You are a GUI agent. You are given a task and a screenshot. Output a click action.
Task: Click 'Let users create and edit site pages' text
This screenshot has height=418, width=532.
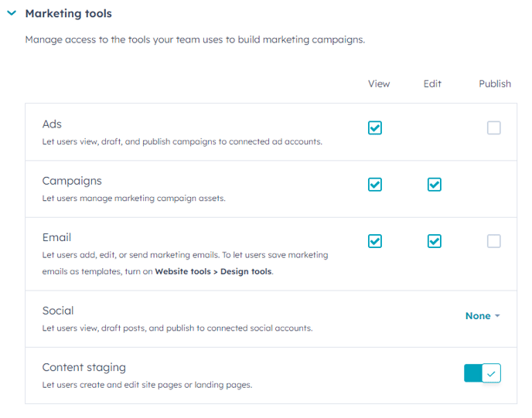click(147, 385)
